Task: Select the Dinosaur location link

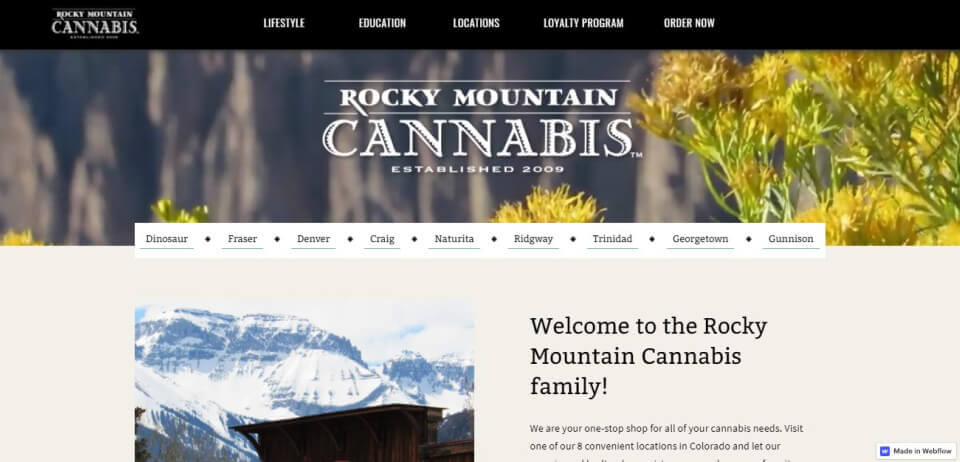Action: 167,239
